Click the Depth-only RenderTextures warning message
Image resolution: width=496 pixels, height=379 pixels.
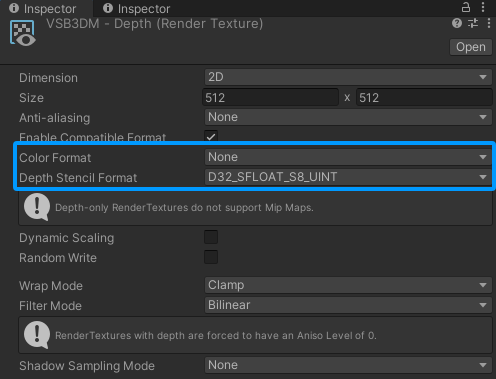click(x=184, y=208)
